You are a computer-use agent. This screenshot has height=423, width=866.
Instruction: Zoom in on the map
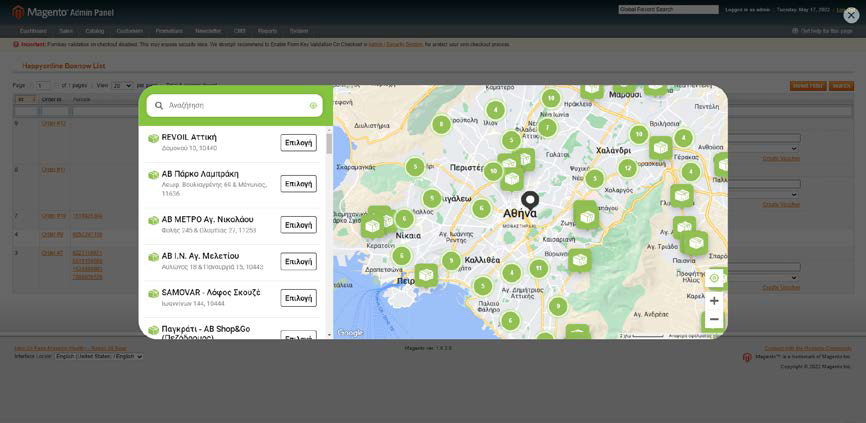713,301
